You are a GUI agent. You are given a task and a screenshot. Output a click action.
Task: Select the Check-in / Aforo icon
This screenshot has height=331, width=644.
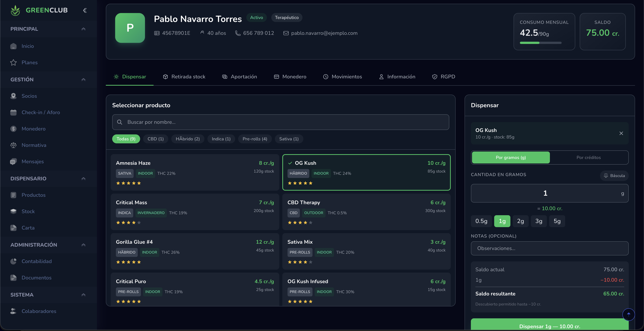coord(13,112)
